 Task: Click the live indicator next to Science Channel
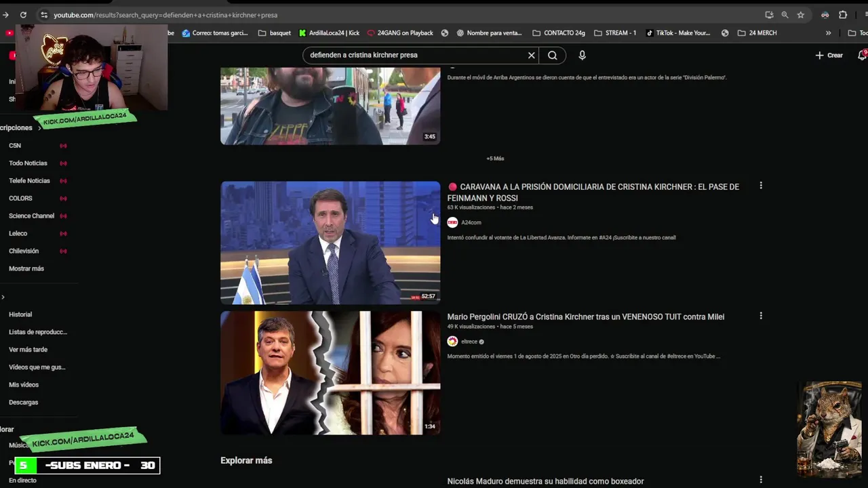coord(63,216)
